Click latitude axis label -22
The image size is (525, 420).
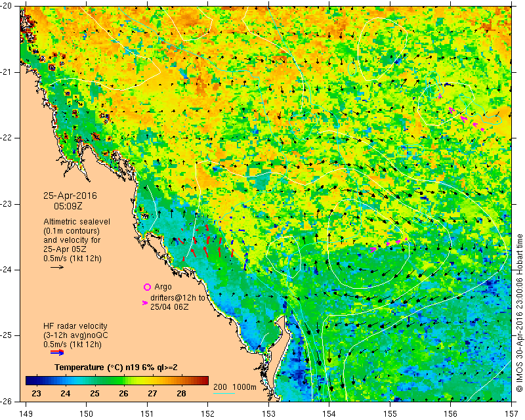pos(7,138)
